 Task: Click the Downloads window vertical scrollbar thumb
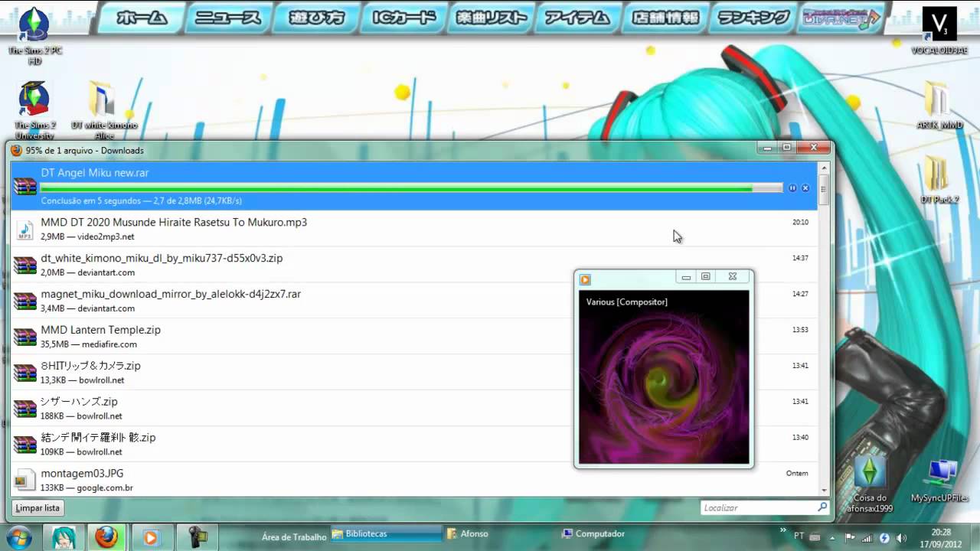click(x=824, y=188)
